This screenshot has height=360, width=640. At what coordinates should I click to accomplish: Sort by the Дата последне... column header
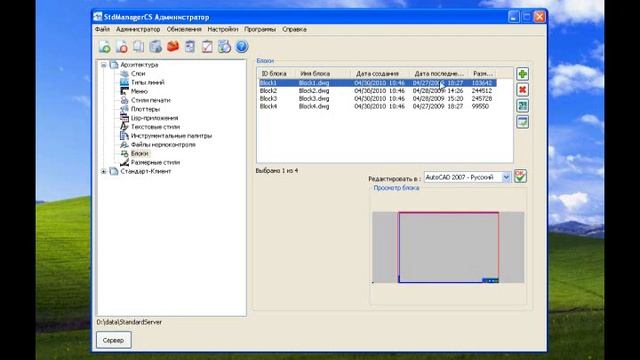coord(438,73)
